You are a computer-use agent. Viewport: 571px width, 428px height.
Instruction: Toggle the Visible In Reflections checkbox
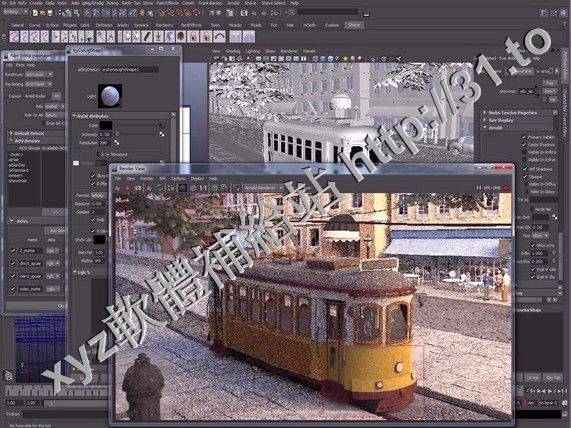524,152
